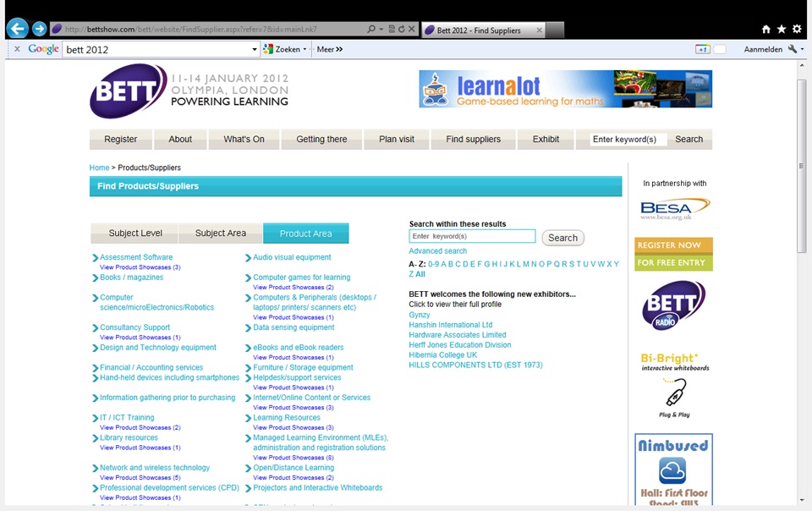Click the browser forward arrow button
The image size is (812, 511).
39,29
